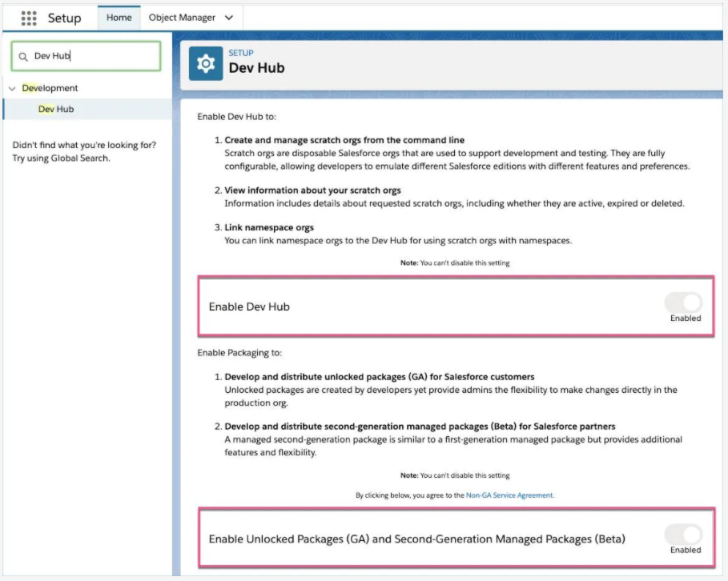Open the App Launcher grid icon
This screenshot has width=728, height=581.
pyautogui.click(x=29, y=18)
